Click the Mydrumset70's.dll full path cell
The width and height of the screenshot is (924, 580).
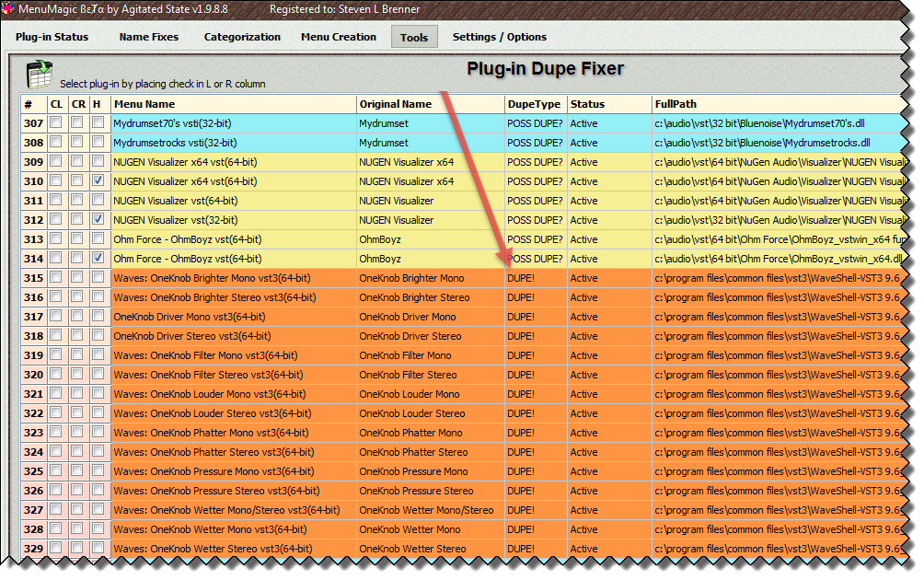click(778, 123)
